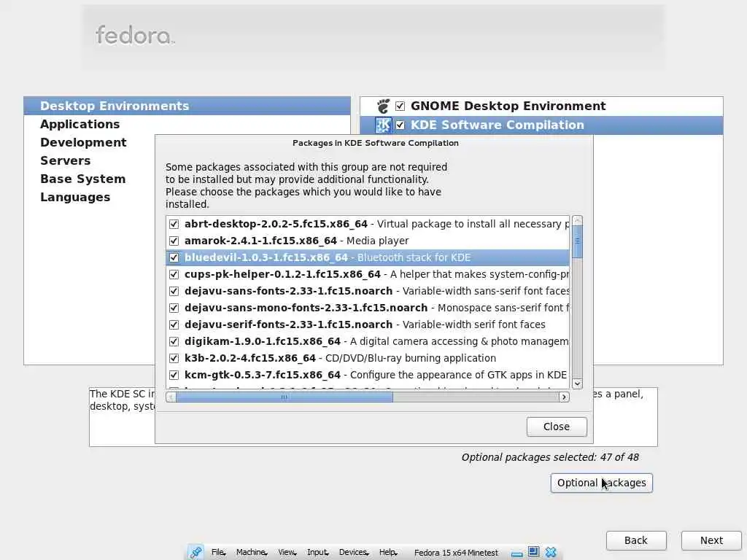Open the Help menu in VM toolbar

point(388,553)
